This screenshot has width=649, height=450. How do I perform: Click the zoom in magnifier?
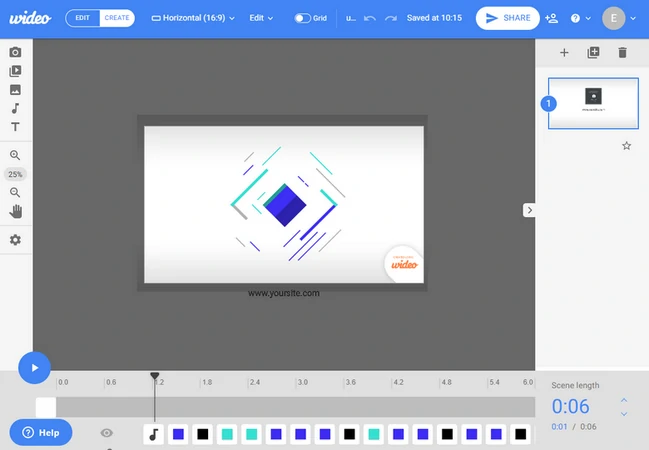pyautogui.click(x=15, y=155)
